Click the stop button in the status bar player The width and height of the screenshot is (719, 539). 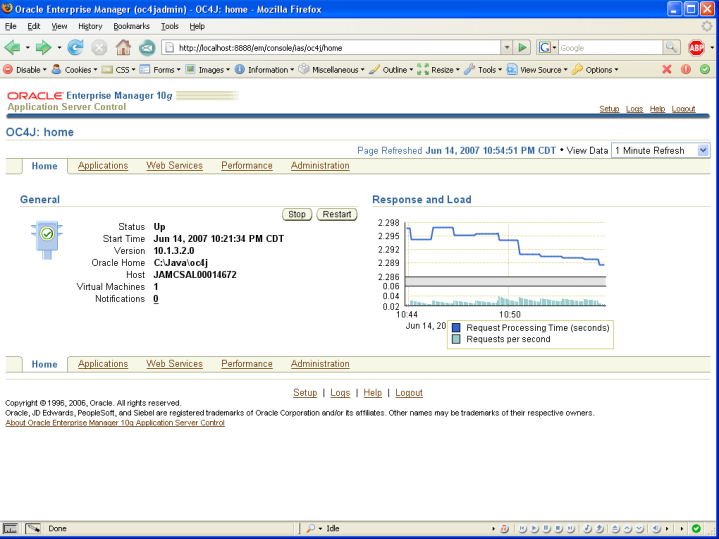(x=558, y=528)
